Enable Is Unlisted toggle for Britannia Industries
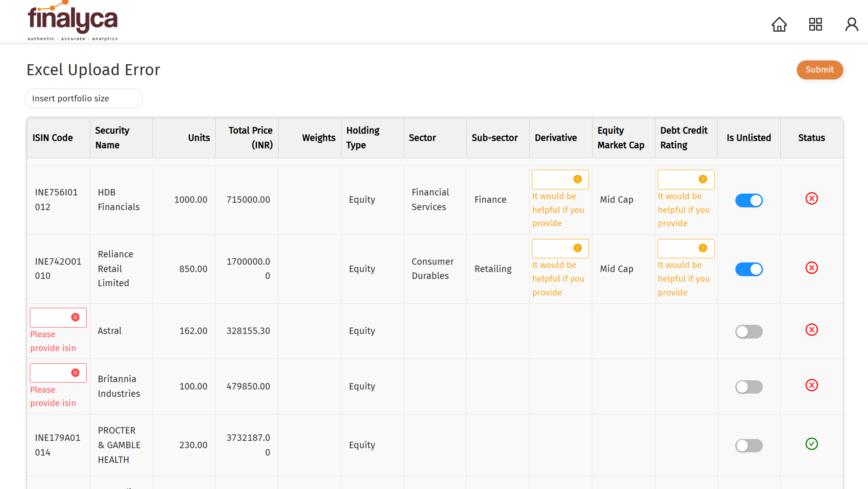Image resolution: width=868 pixels, height=489 pixels. pyautogui.click(x=749, y=387)
